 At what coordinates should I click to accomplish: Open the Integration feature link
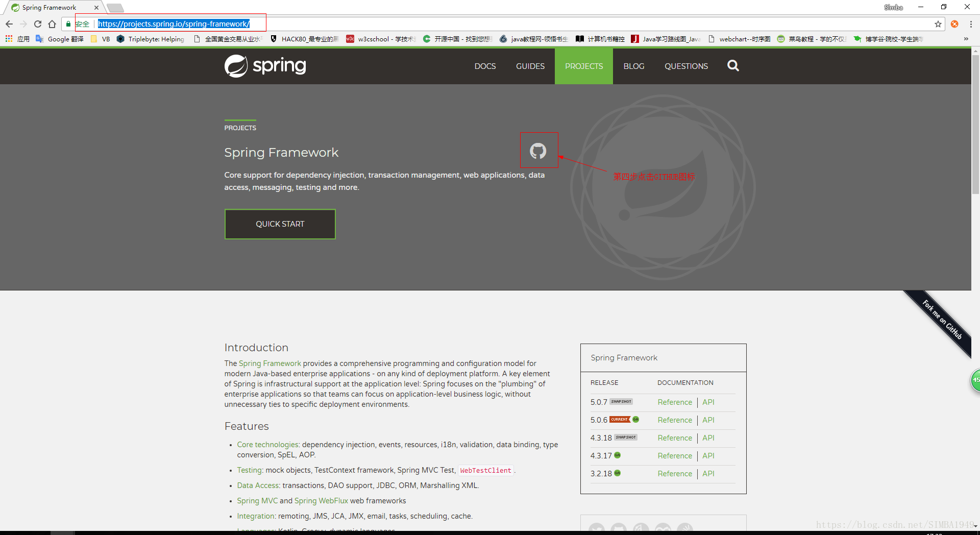pyautogui.click(x=256, y=516)
